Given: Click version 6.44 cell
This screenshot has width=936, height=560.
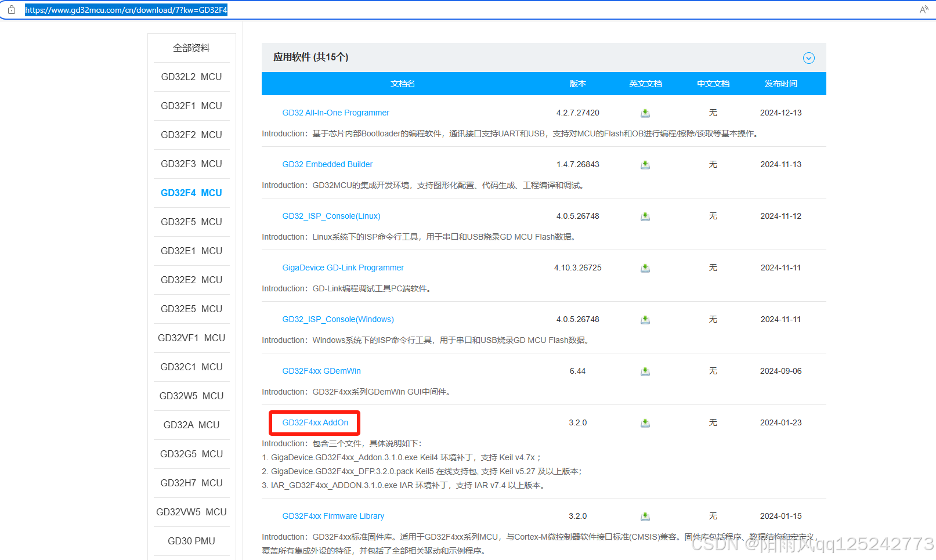Looking at the screenshot, I should [578, 371].
